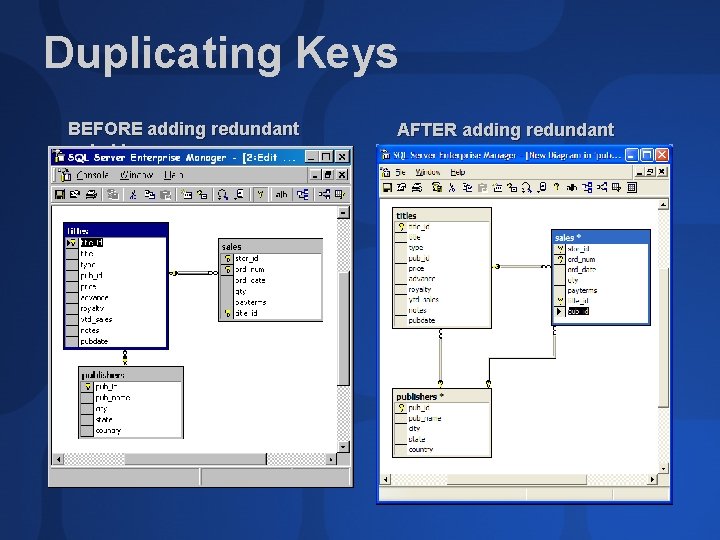
Task: Click Print icon in AFTER window toolbar
Action: tap(417, 187)
